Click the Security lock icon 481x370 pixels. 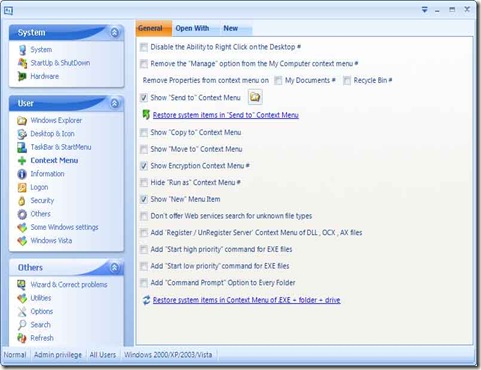pyautogui.click(x=22, y=201)
